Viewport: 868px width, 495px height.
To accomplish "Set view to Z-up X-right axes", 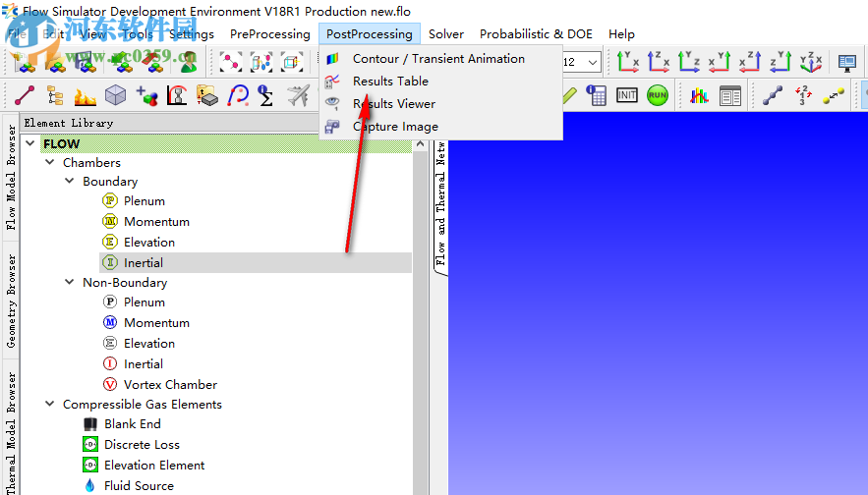I will tap(659, 62).
